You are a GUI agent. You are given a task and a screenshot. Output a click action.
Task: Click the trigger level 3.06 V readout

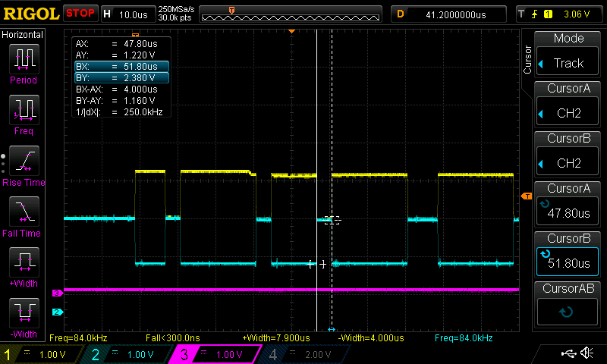click(577, 14)
